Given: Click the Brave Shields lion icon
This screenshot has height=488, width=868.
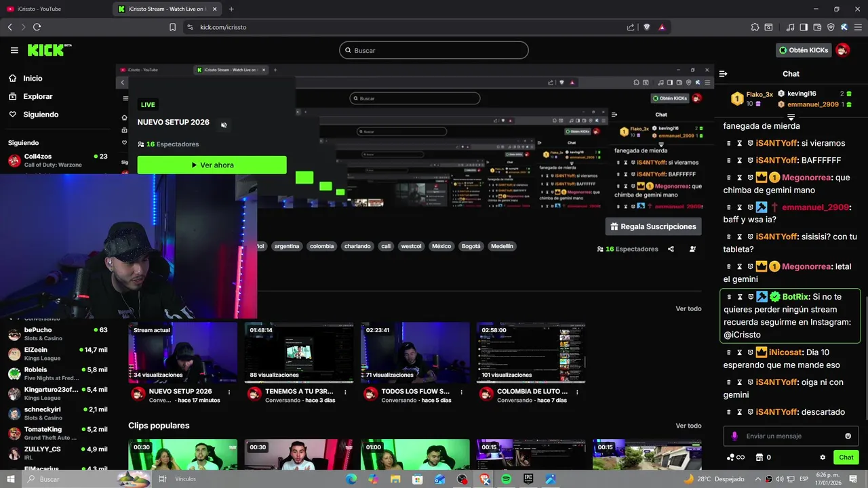Looking at the screenshot, I should 646,27.
